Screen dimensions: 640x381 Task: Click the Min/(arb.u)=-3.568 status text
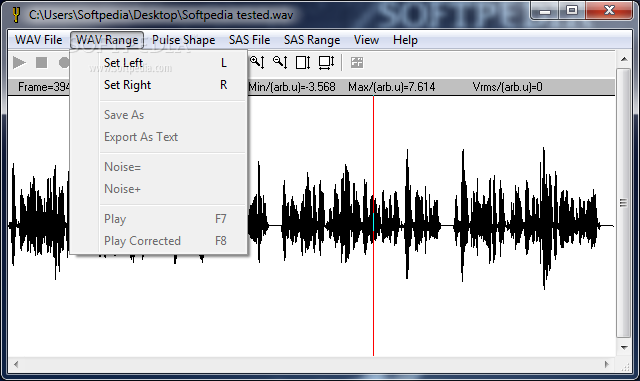click(292, 87)
